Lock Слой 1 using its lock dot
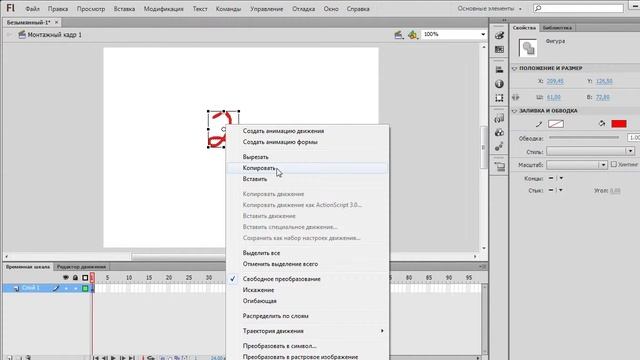Viewport: 640px width, 360px height. point(76,289)
